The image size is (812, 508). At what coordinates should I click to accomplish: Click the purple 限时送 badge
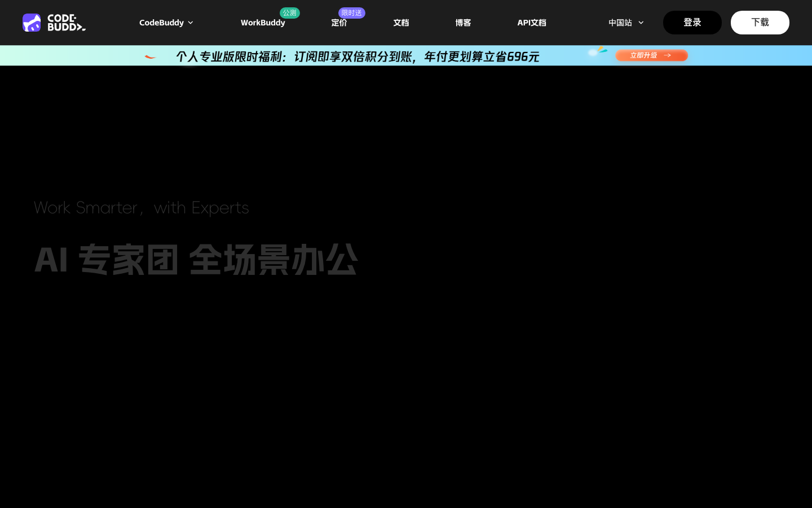coord(352,13)
